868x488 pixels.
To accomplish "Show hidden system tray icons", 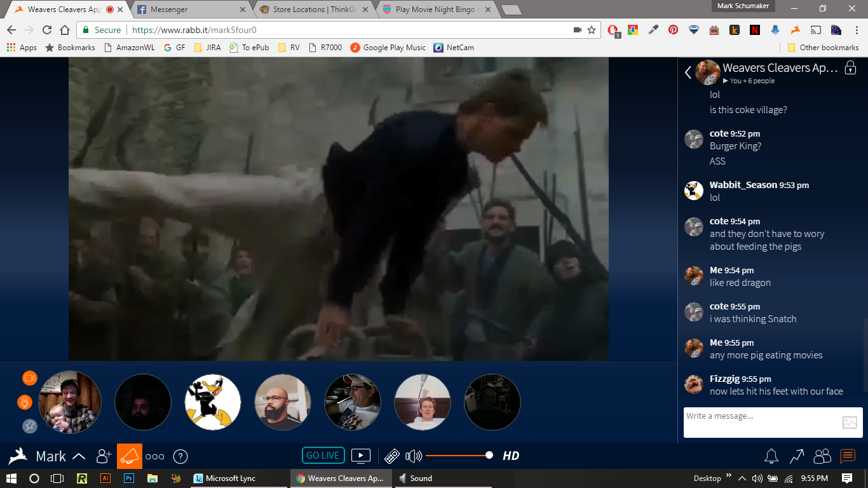I will (741, 478).
